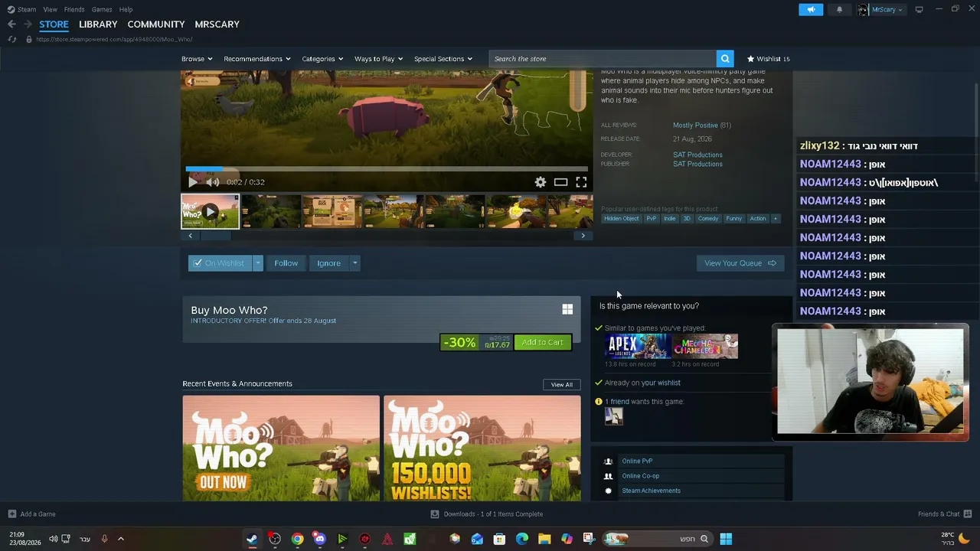
Task: Open the Apex Legends game thumbnail
Action: [637, 346]
